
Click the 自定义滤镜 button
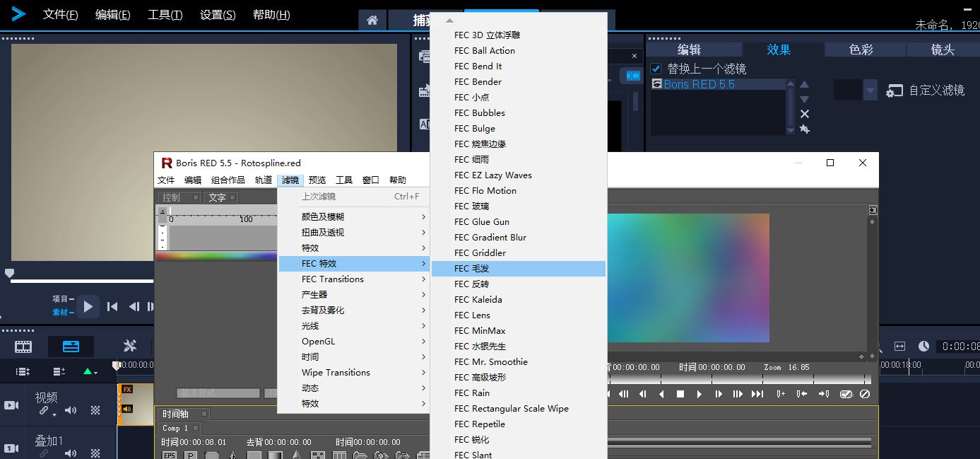[926, 91]
